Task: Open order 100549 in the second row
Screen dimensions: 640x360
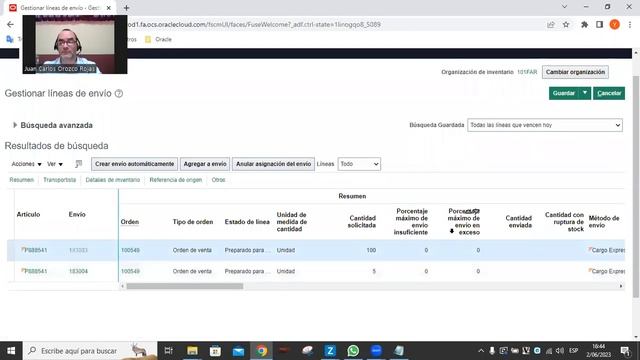Action: 130,271
